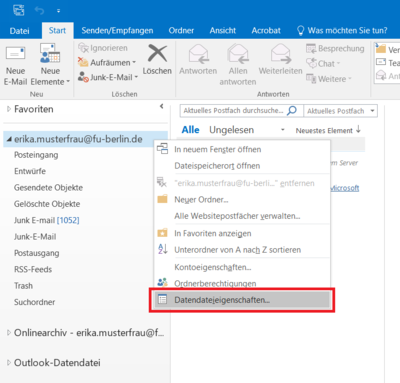Select the Junk-E-Mail folder
The height and width of the screenshot is (383, 400).
pyautogui.click(x=35, y=237)
